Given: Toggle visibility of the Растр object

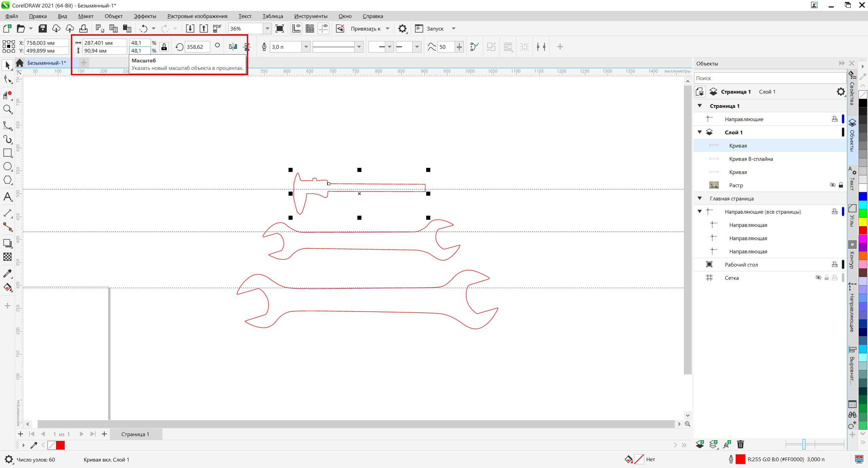Looking at the screenshot, I should [832, 185].
